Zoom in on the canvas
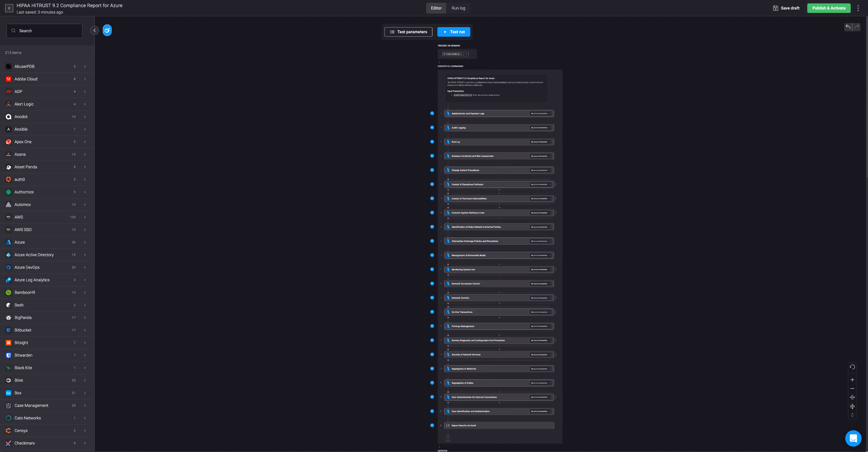Image resolution: width=868 pixels, height=452 pixels. click(852, 380)
